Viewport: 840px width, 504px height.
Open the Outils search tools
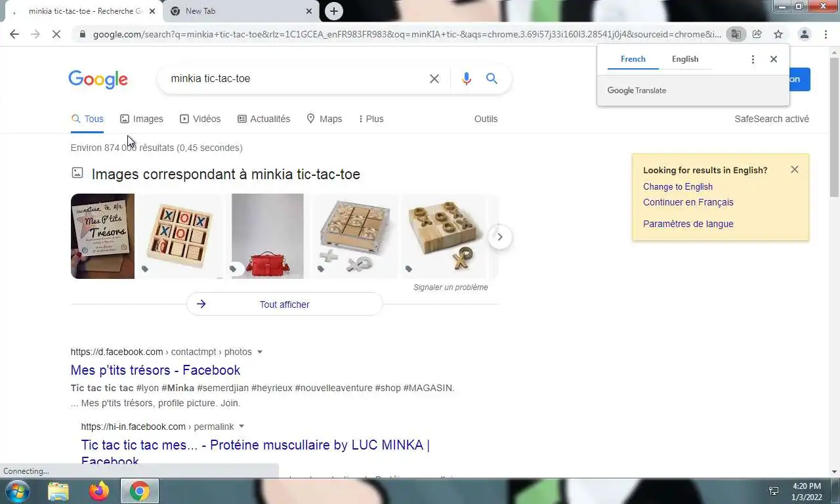point(486,119)
